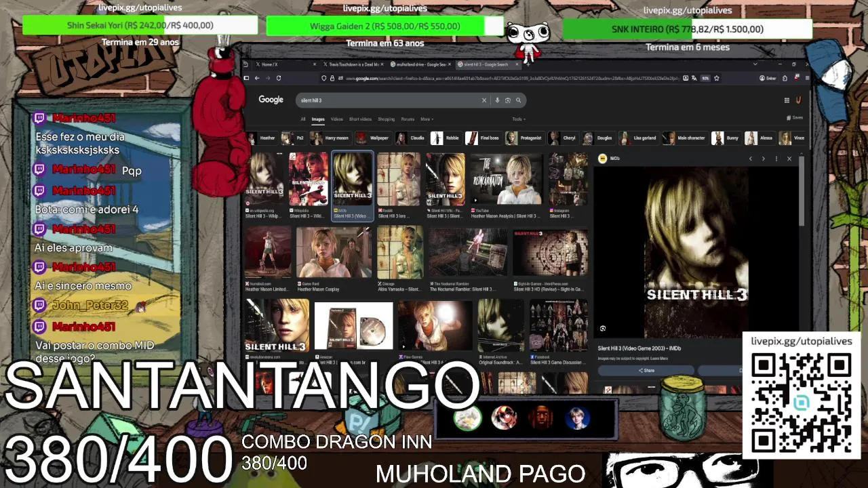Select the Videos results tab
Screen dimensions: 868x488
pos(336,119)
